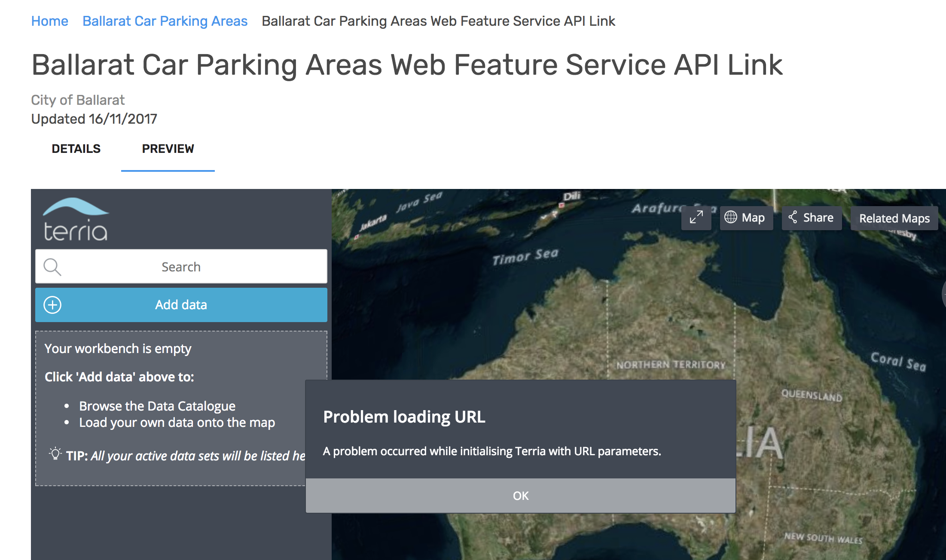The image size is (946, 560).
Task: Select the PREVIEW tab
Action: pyautogui.click(x=168, y=149)
